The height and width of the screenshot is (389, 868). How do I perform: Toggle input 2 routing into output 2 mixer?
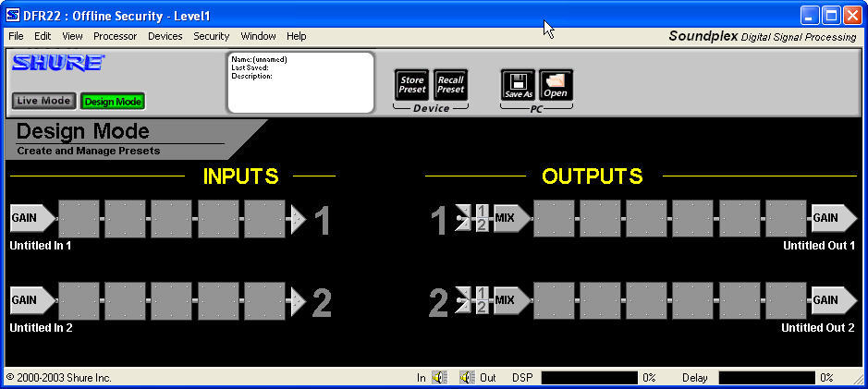[482, 307]
